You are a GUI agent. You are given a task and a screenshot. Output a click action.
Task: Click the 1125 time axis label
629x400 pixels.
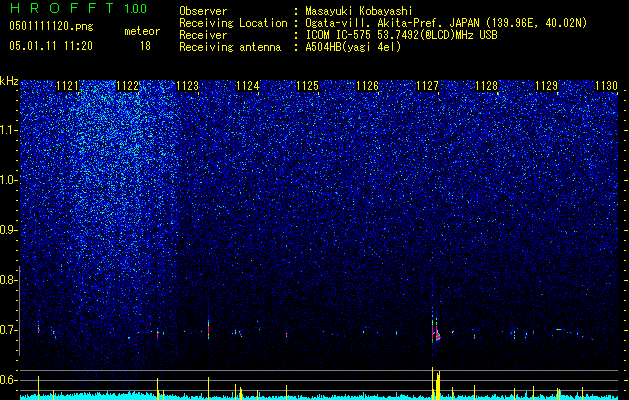(x=307, y=85)
